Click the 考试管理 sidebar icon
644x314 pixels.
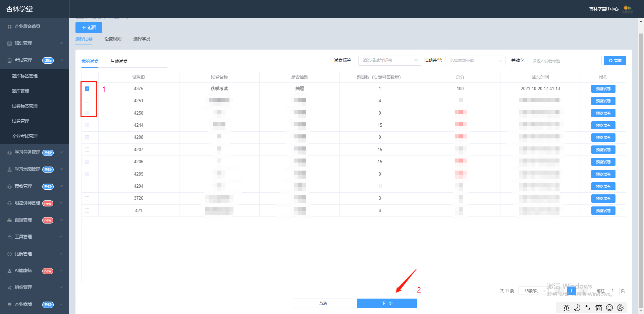pyautogui.click(x=9, y=60)
